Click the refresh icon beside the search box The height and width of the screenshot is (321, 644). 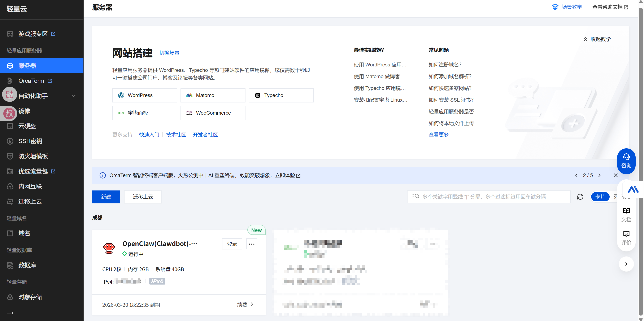point(580,197)
